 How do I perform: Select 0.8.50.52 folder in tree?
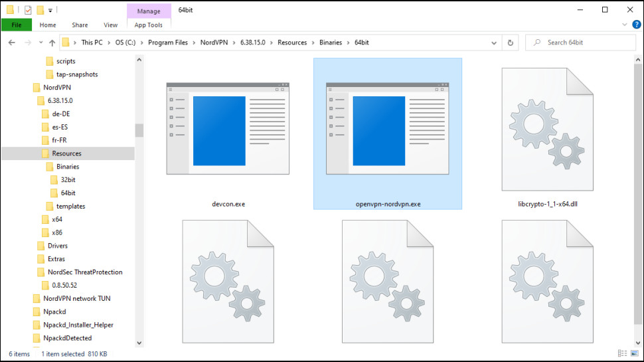64,285
